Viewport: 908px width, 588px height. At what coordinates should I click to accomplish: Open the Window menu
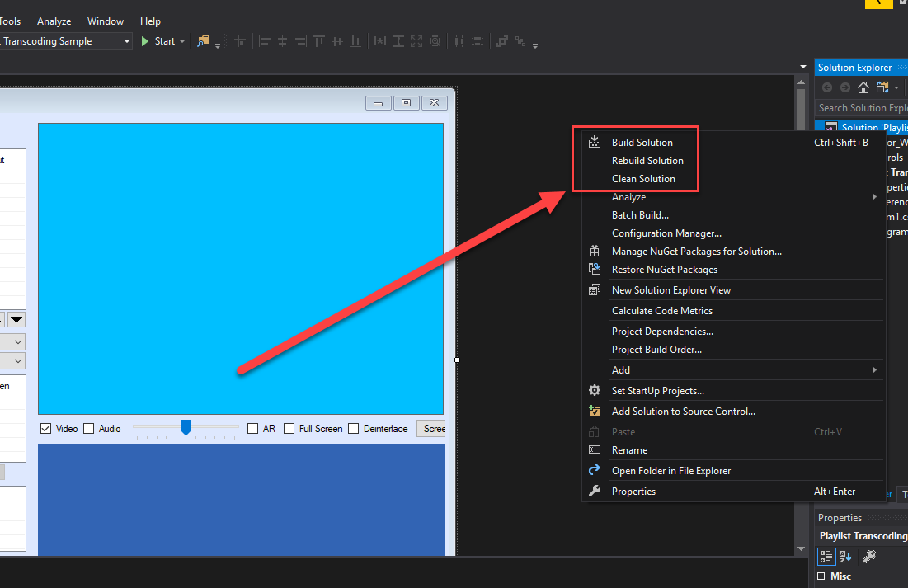pos(106,21)
